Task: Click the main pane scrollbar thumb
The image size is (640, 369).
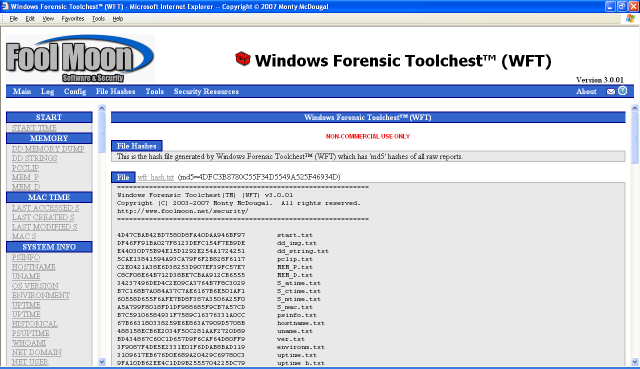Action: (x=635, y=138)
